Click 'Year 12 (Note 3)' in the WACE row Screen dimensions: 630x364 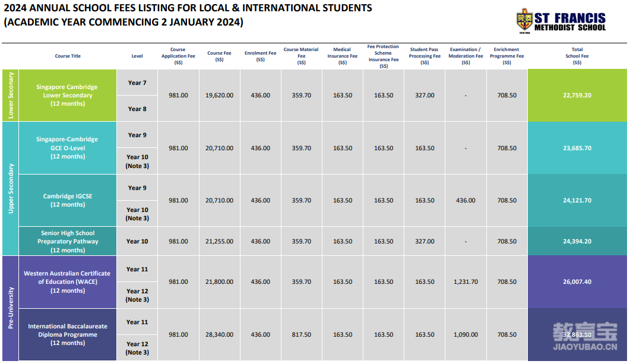137,295
